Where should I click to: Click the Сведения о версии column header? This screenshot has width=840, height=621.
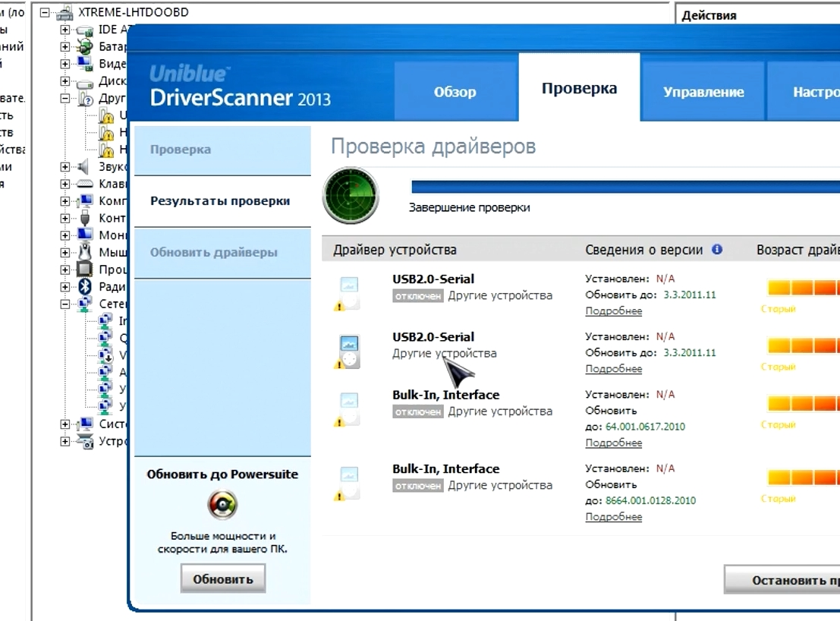(644, 250)
